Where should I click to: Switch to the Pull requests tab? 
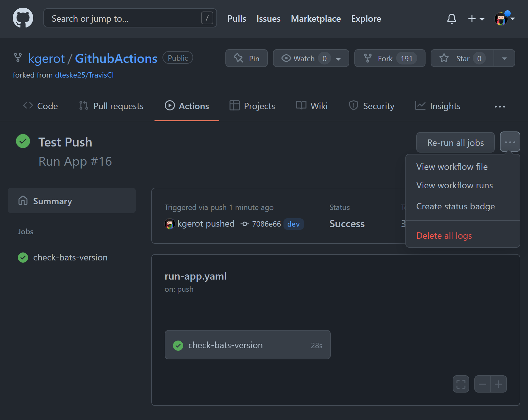[111, 106]
